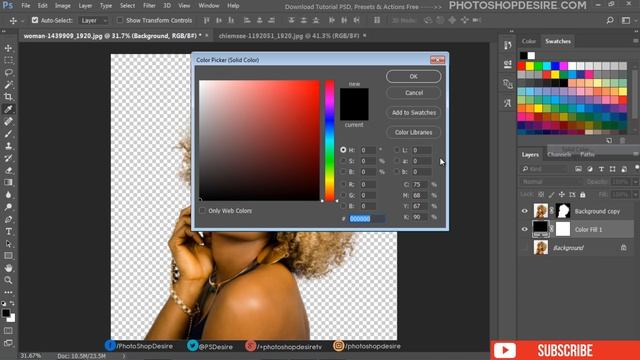
Task: Check the Only Web Colors checkbox
Action: [x=202, y=211]
